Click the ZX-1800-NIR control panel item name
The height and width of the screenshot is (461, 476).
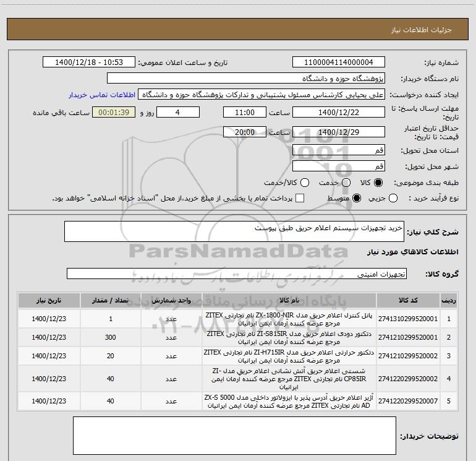pos(289,319)
